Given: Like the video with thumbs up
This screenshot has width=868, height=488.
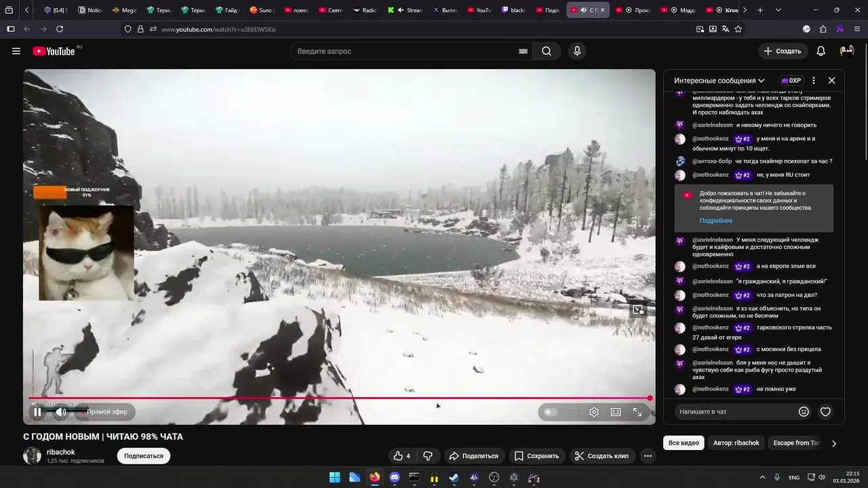Looking at the screenshot, I should (x=402, y=456).
